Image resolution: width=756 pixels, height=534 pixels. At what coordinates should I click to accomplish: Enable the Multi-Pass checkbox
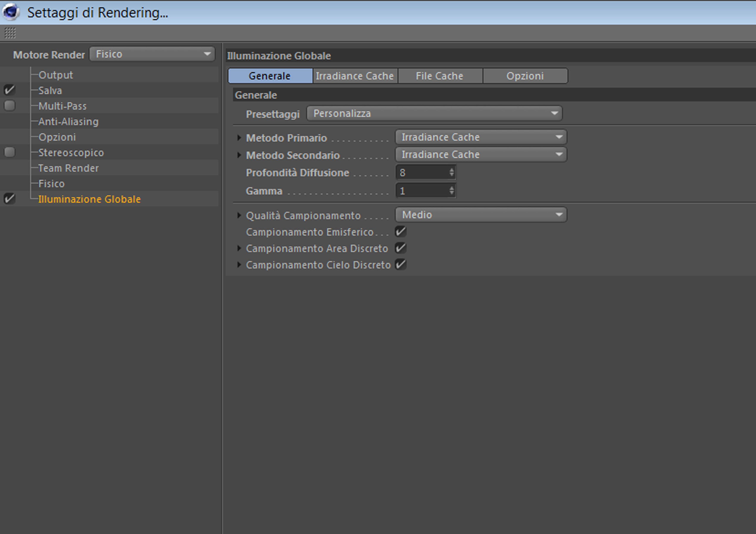9,106
